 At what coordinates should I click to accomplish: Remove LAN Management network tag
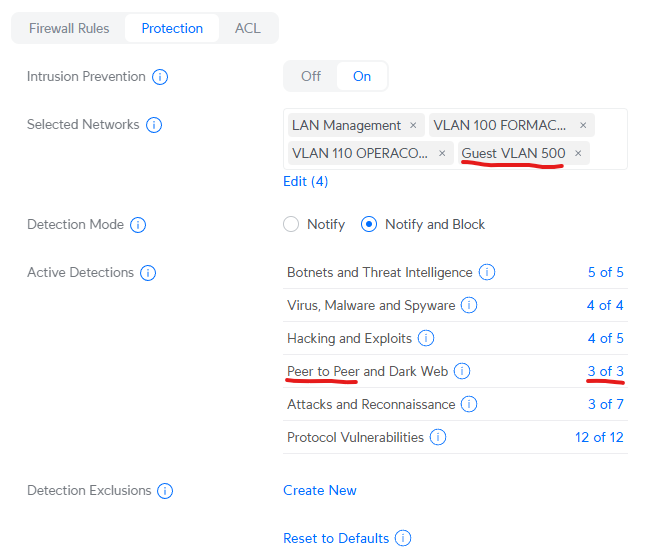(x=412, y=126)
